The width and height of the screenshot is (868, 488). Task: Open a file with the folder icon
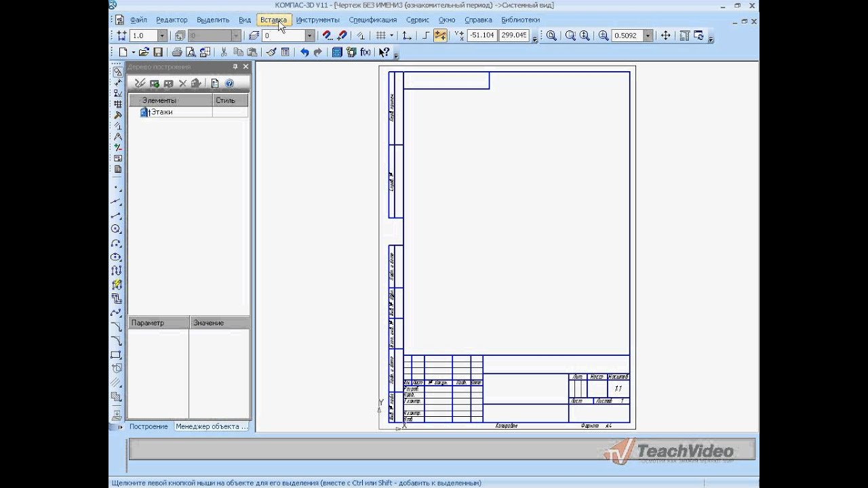(144, 52)
